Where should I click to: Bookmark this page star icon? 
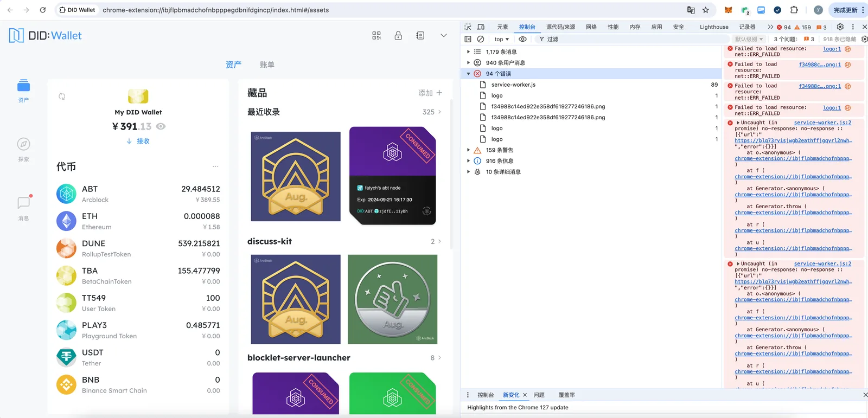pyautogui.click(x=705, y=10)
